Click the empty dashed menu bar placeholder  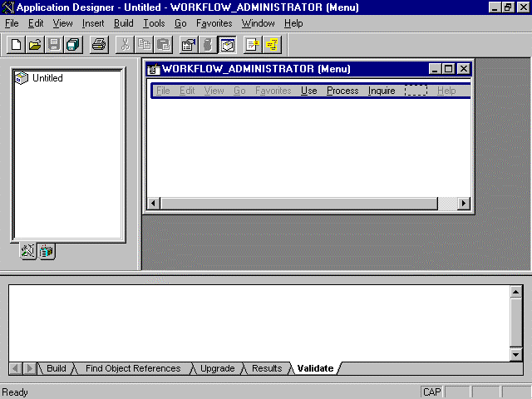[416, 91]
